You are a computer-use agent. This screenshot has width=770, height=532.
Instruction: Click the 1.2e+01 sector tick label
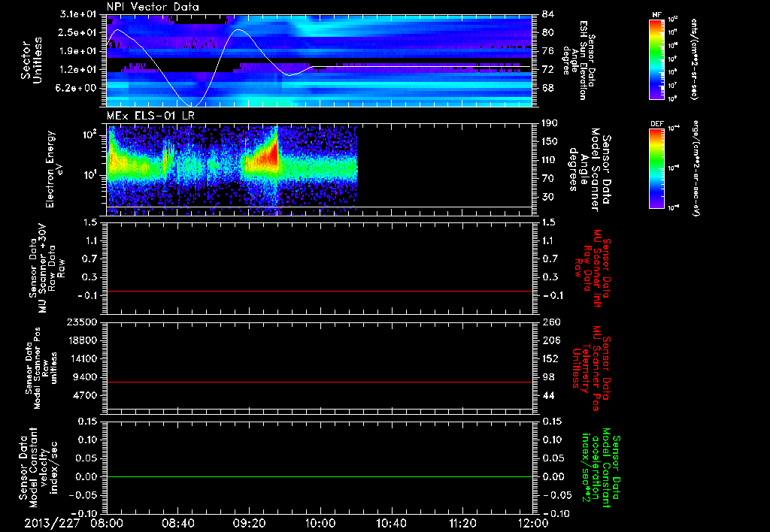point(77,70)
